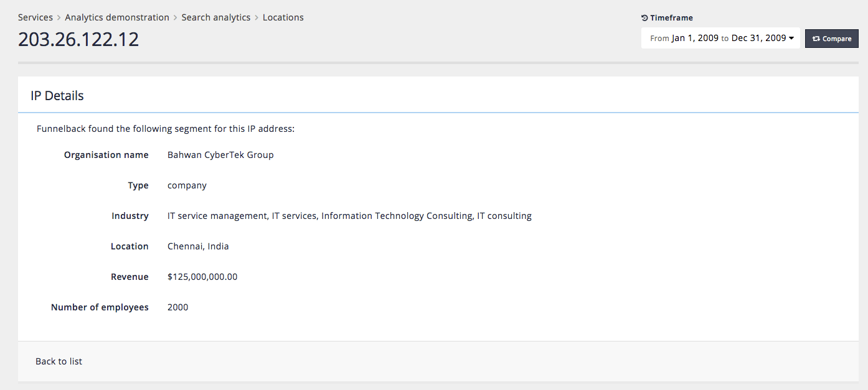Select the Jan 1, 2009 start date
The width and height of the screenshot is (868, 390).
click(x=695, y=38)
